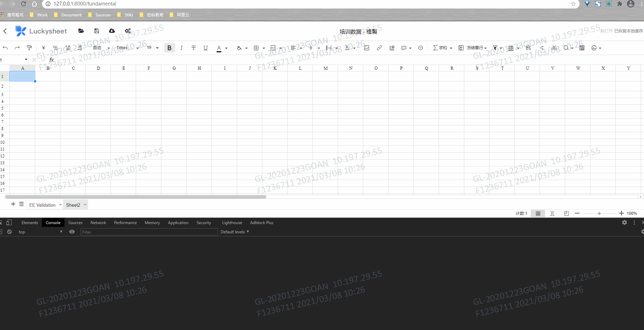Viewport: 644px width, 330px height.
Task: Toggle italic formatting
Action: pos(181,48)
